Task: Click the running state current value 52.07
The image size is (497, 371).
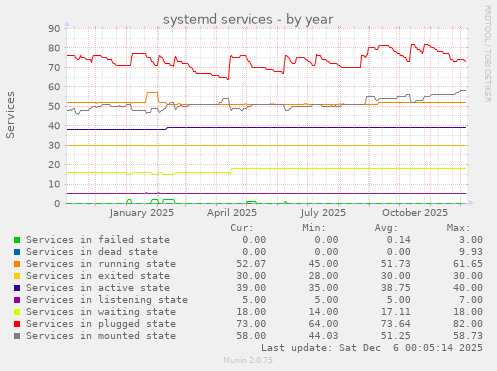Action: [x=251, y=264]
